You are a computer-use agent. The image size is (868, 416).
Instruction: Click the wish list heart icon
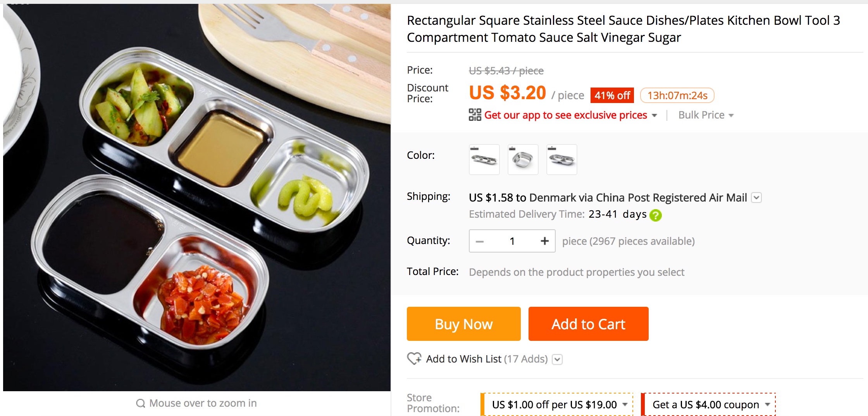(414, 359)
